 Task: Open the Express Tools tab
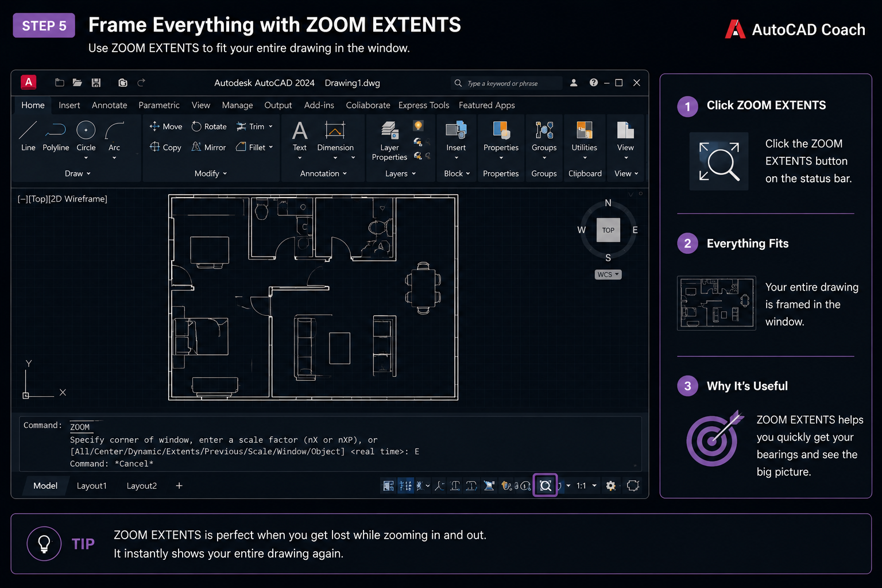coord(424,105)
